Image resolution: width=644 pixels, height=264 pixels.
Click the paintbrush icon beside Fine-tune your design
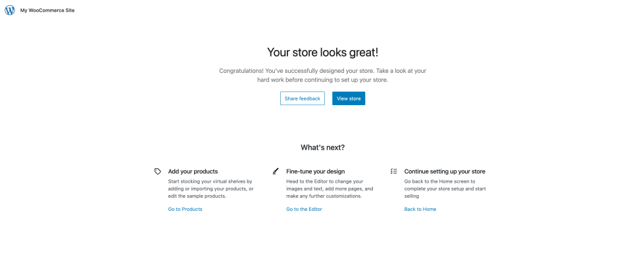276,171
